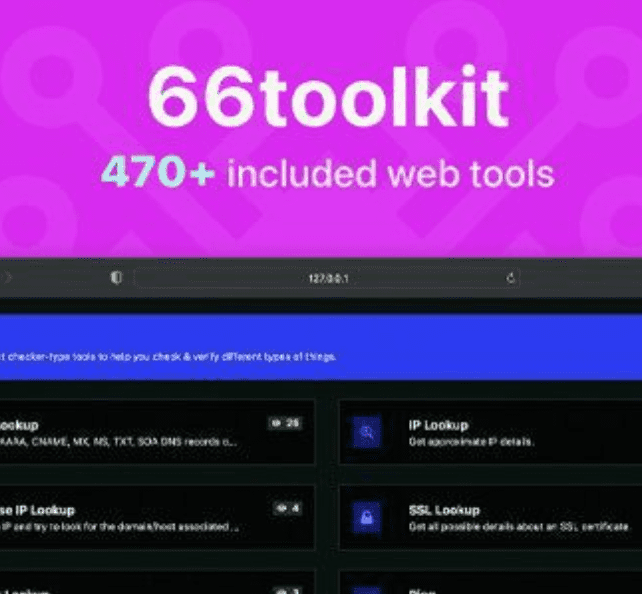Click the "Get approximate IP details" description
Screen dimensions: 642x594
[471, 441]
